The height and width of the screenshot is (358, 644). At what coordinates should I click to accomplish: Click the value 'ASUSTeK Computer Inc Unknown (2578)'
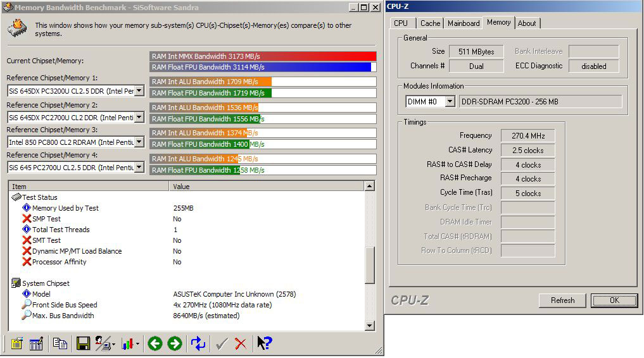(x=234, y=294)
